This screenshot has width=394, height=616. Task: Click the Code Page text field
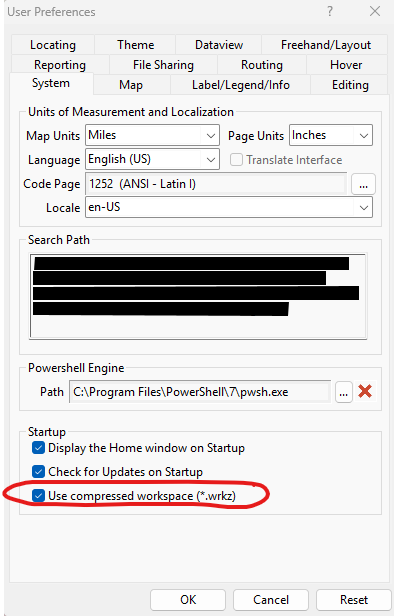click(216, 184)
